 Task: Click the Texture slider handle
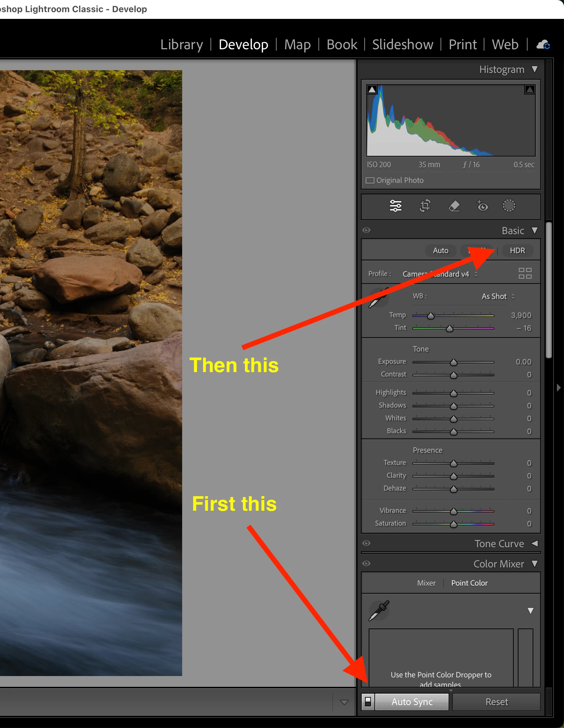[x=454, y=464]
